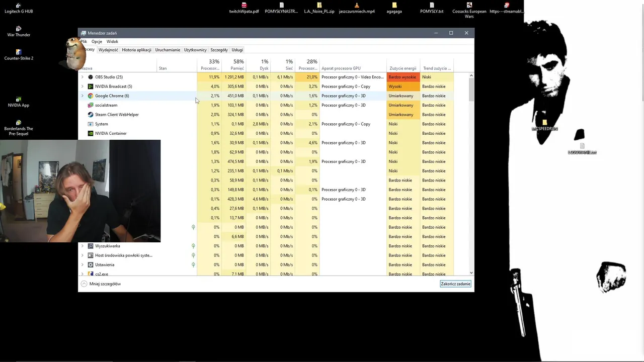The image size is (644, 362).
Task: Expand the Host środowiska powłoki group
Action: tap(83, 255)
